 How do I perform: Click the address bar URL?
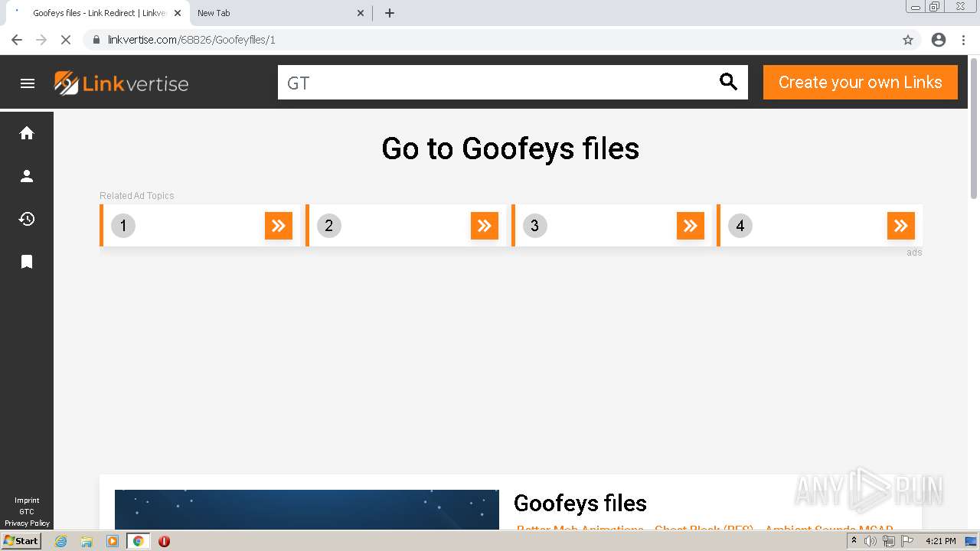(191, 40)
